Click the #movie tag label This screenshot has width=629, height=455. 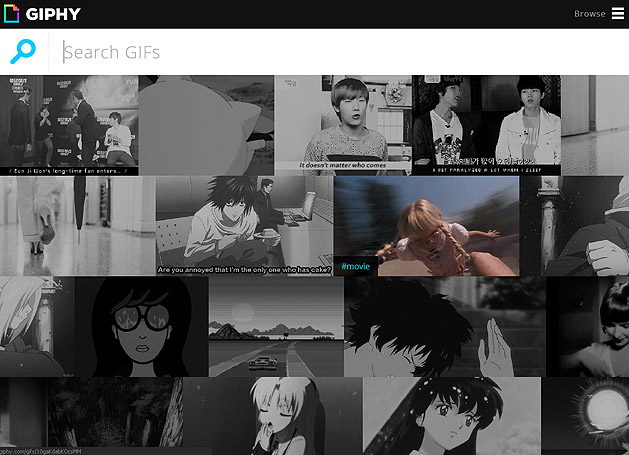tap(355, 266)
